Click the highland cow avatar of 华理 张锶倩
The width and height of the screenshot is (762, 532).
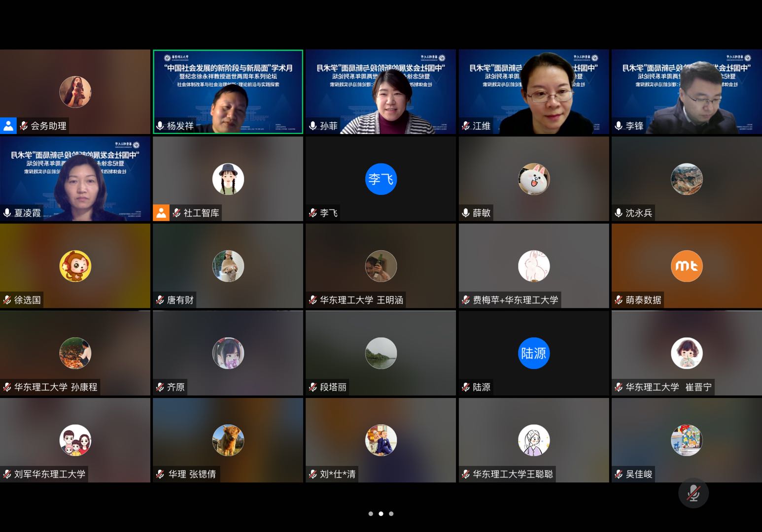pos(228,440)
